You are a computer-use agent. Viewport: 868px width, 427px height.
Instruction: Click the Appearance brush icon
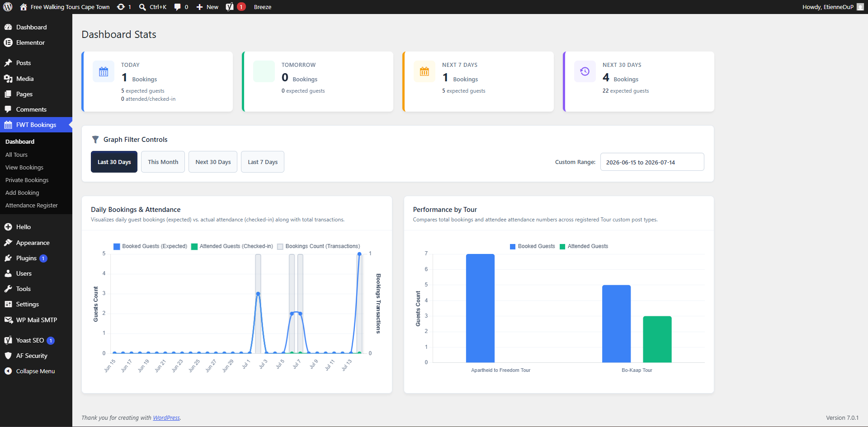8,243
